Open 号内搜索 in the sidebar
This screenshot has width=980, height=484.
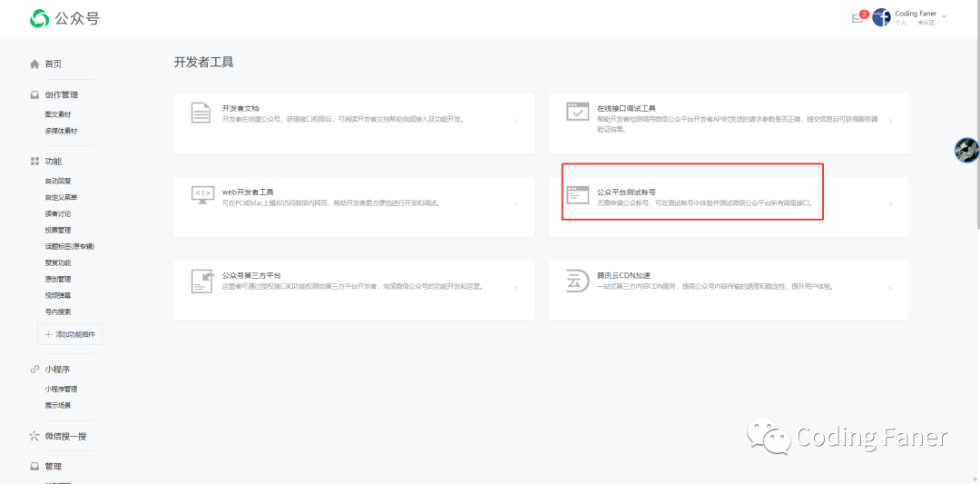click(57, 312)
